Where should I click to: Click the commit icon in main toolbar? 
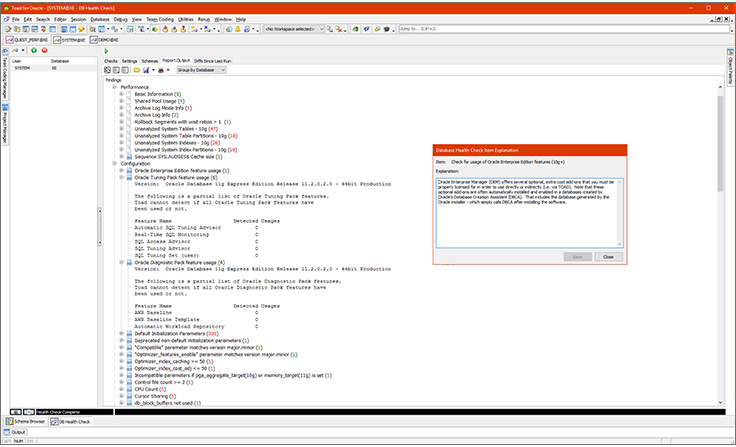coord(165,29)
